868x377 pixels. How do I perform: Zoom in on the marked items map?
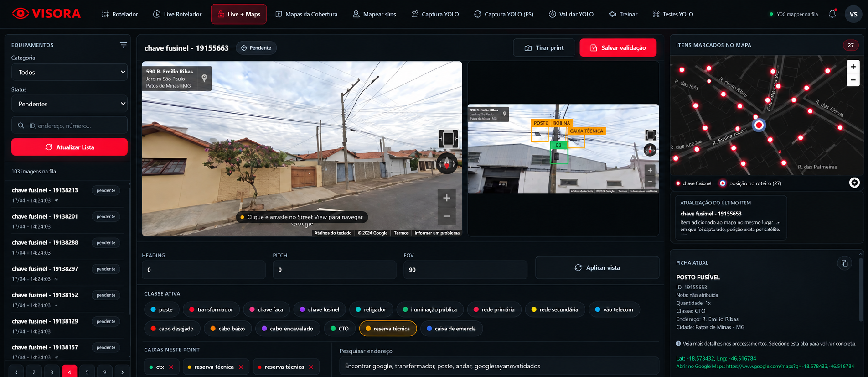click(853, 67)
